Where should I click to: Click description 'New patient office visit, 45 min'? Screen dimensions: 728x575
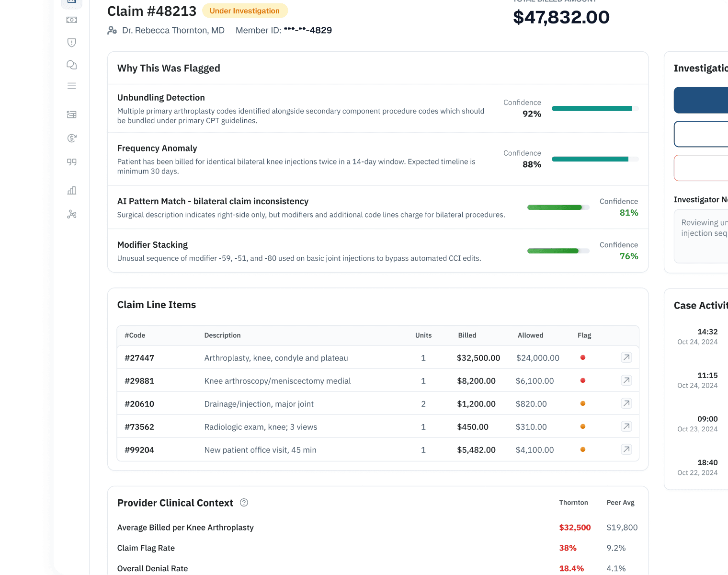coord(261,450)
